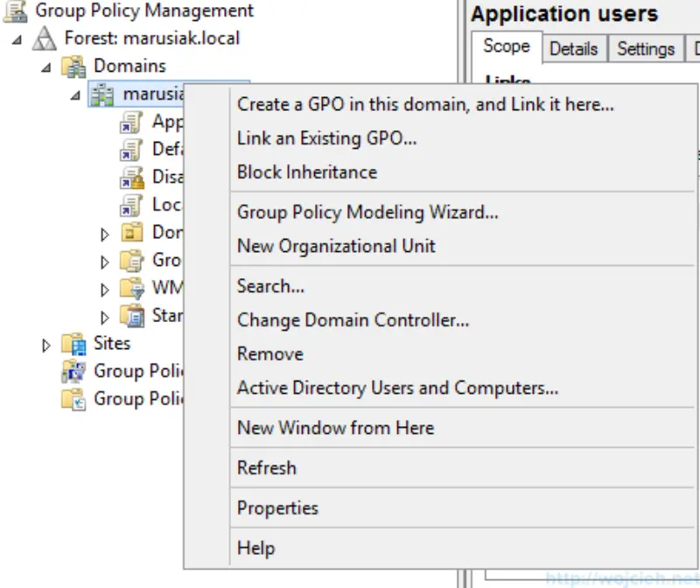
Task: Click the Domains container icon
Action: click(72, 66)
